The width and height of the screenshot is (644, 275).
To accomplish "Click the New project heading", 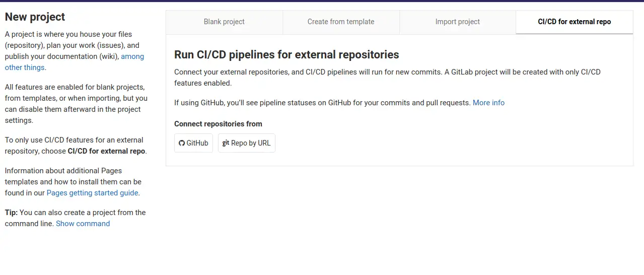I will [x=35, y=17].
